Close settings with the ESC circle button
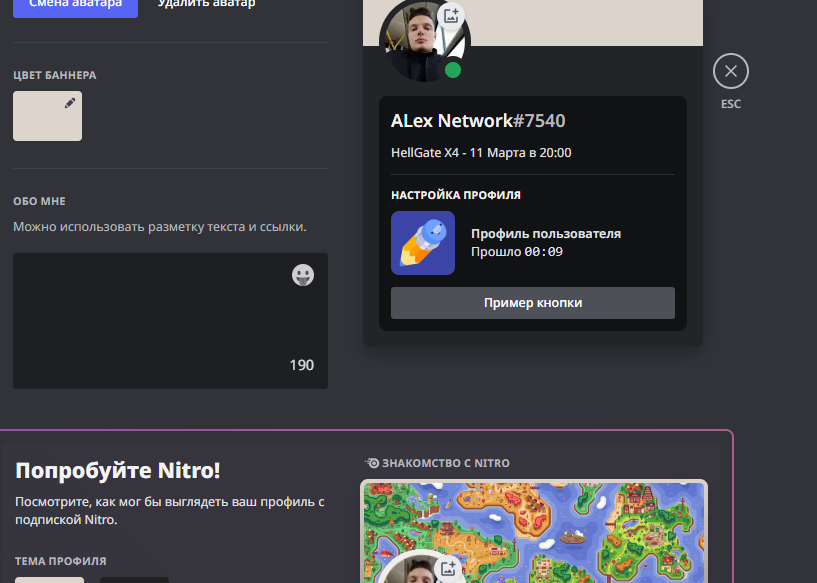The image size is (817, 583). click(x=731, y=71)
